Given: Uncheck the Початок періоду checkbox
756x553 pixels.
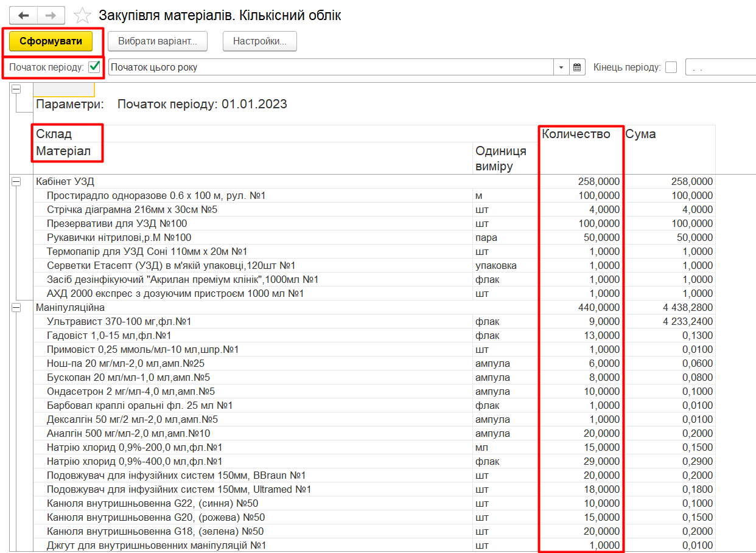Looking at the screenshot, I should (x=94, y=67).
